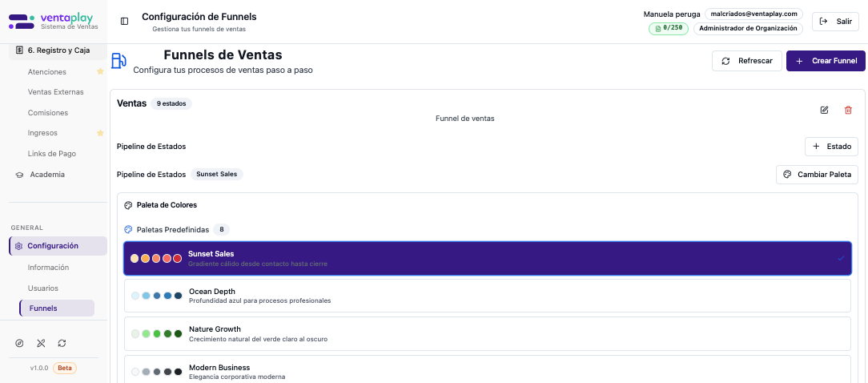Screen dimensions: 868x383
Task: Click Cambiar Paleta
Action: (x=817, y=175)
